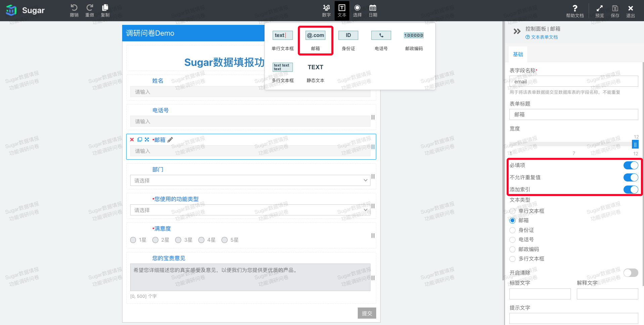Toggle the 开启清除 switch
The width and height of the screenshot is (644, 325).
tap(631, 273)
